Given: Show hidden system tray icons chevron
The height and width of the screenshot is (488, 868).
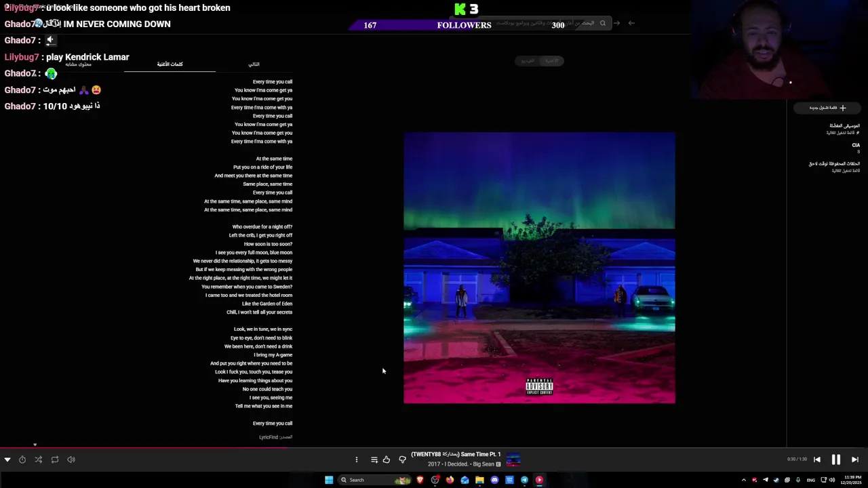Looking at the screenshot, I should pyautogui.click(x=743, y=480).
